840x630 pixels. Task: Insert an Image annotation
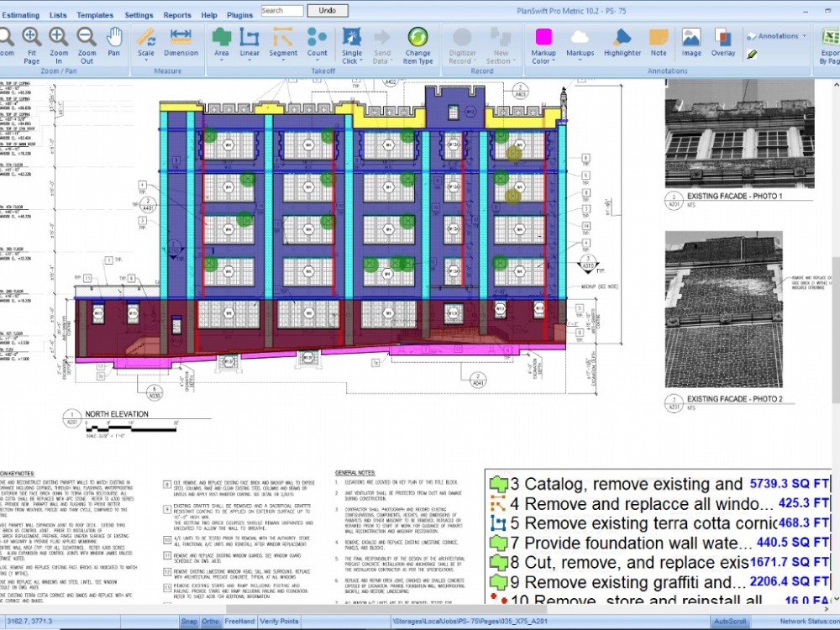point(691,42)
